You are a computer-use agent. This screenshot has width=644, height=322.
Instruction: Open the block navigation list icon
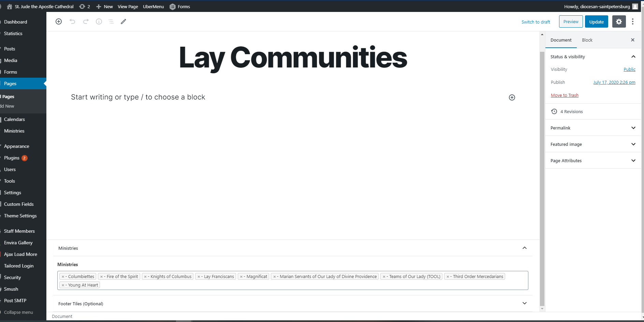pos(111,21)
